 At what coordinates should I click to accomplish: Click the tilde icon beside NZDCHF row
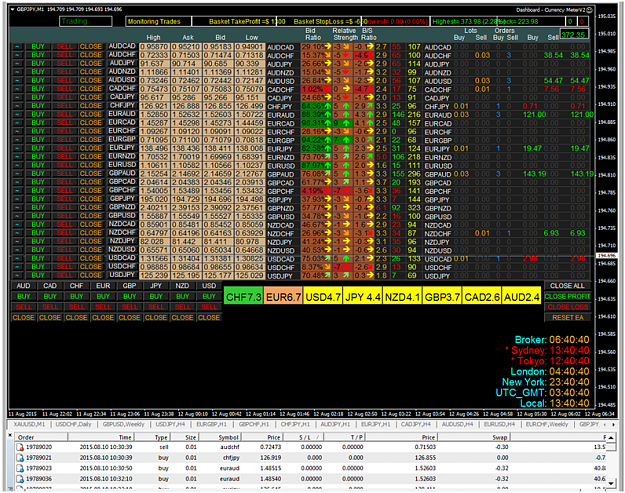click(x=17, y=233)
